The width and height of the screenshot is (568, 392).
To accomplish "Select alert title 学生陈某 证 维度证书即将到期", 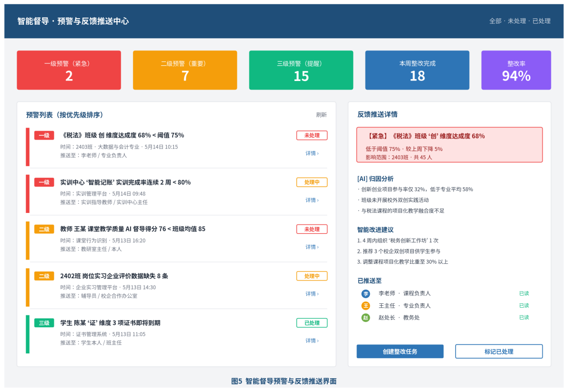I will pyautogui.click(x=110, y=323).
